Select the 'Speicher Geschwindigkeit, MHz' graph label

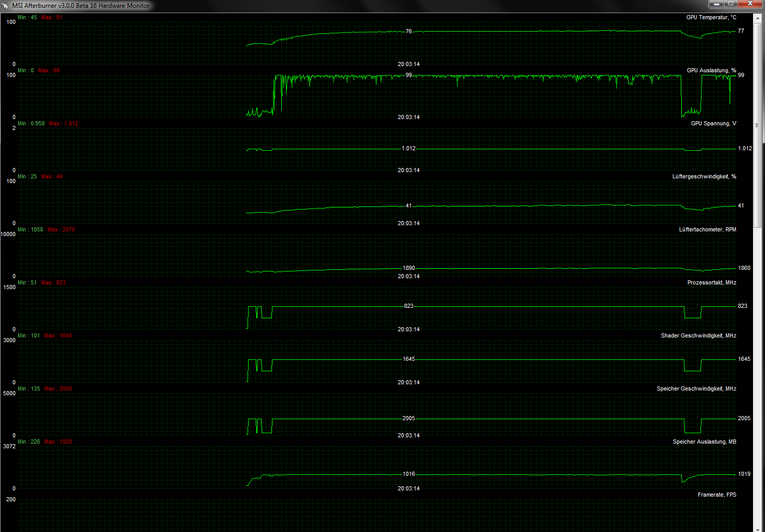(x=696, y=388)
